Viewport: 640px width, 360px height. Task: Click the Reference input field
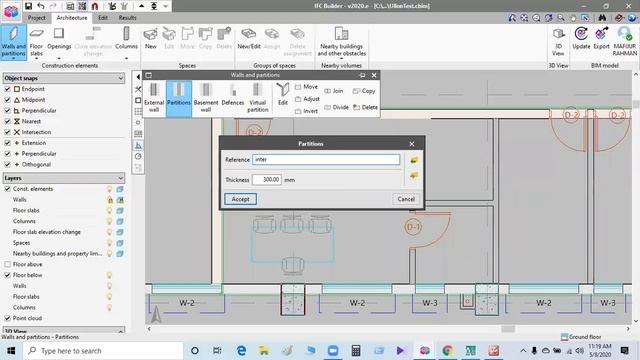click(326, 160)
